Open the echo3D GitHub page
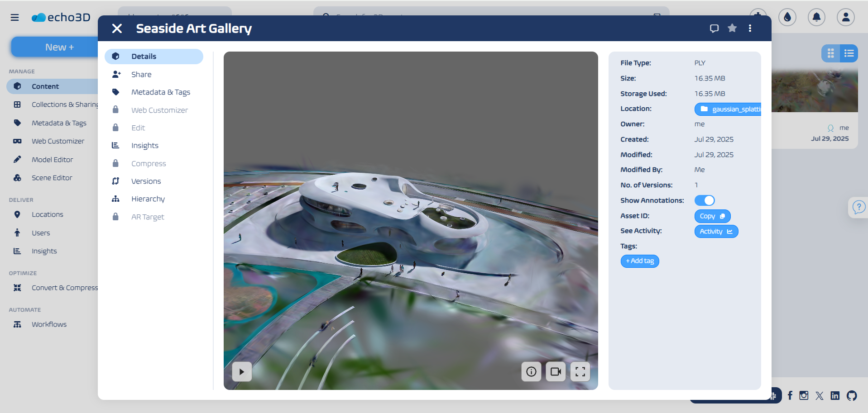The width and height of the screenshot is (868, 413). 851,395
